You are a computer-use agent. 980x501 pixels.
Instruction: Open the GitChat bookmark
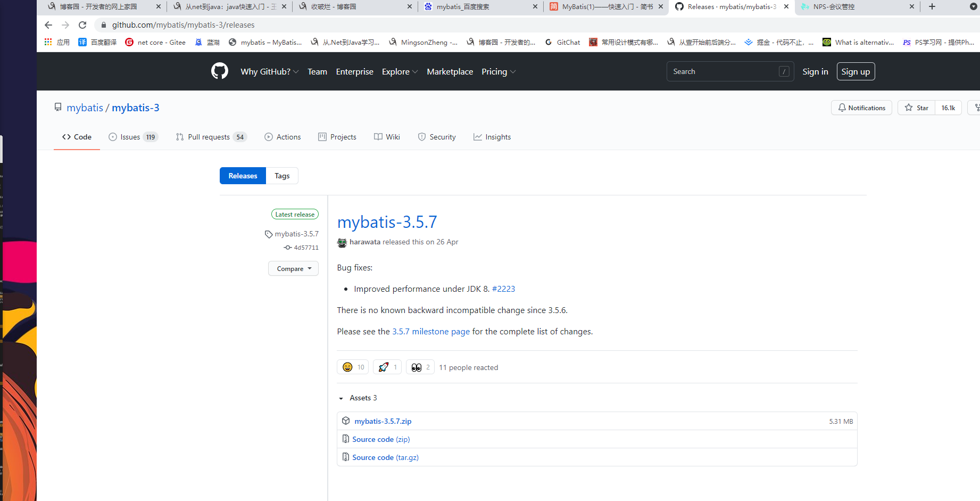click(562, 42)
